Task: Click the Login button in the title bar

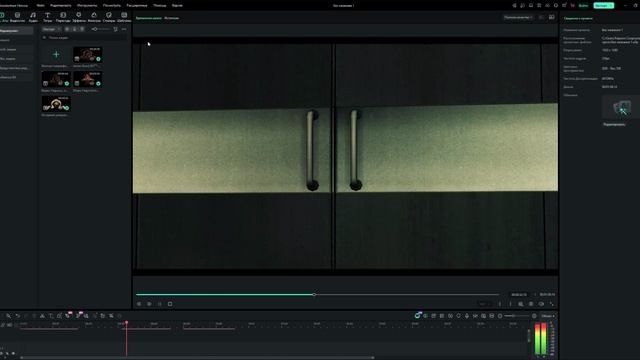Action: point(584,6)
